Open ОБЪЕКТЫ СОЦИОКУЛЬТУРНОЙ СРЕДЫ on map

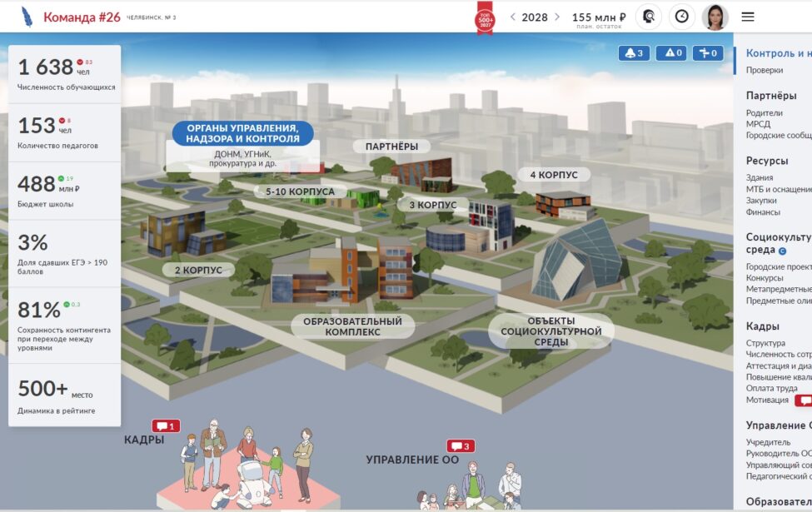point(551,331)
